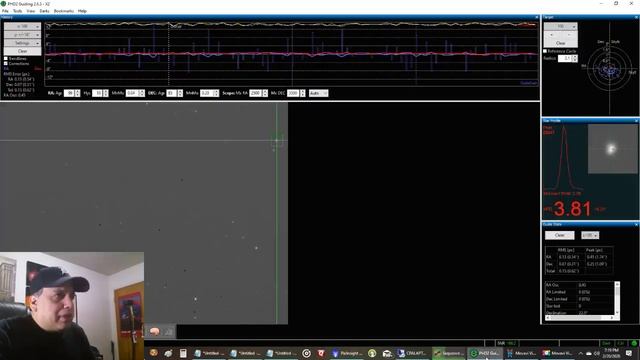Adjust the DEC MinMo spinner
Image resolution: width=640 pixels, height=360 pixels.
(216, 93)
